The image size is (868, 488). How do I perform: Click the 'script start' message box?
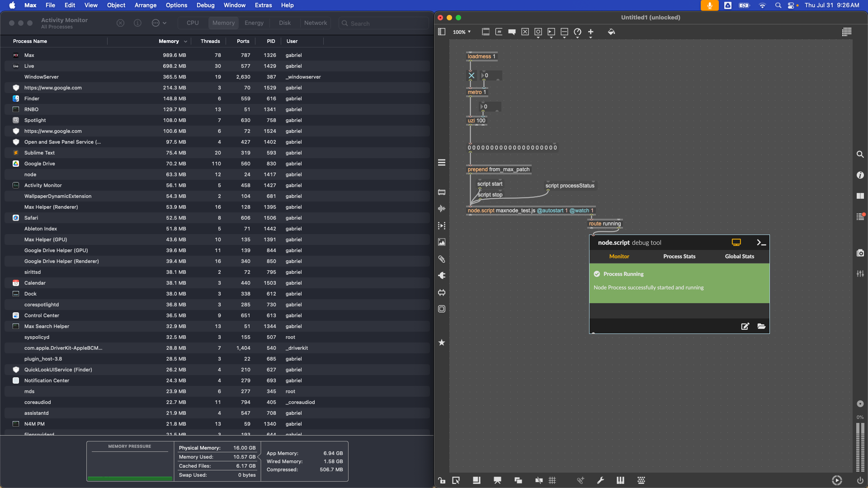pyautogui.click(x=490, y=184)
